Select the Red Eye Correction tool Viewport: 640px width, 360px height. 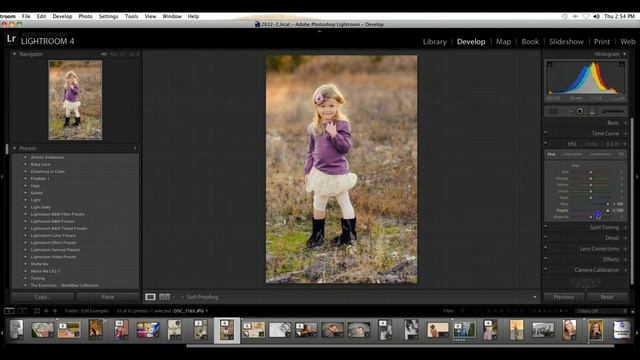click(x=580, y=111)
